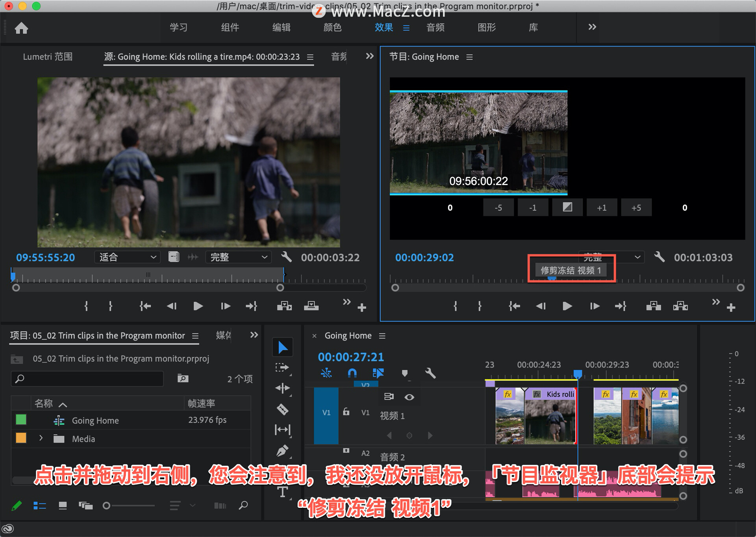Toggle V1 track output eye icon
The image size is (756, 537).
(x=409, y=397)
